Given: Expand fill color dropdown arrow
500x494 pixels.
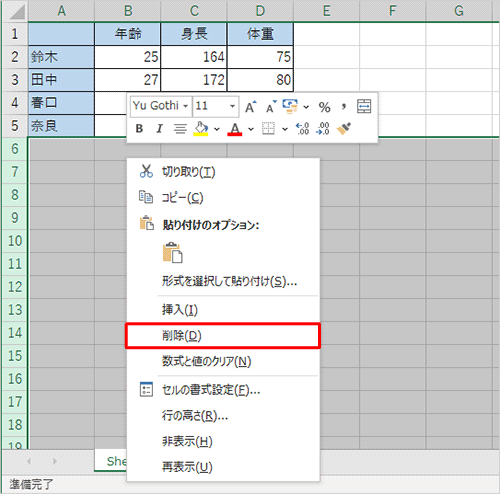Looking at the screenshot, I should click(x=217, y=129).
